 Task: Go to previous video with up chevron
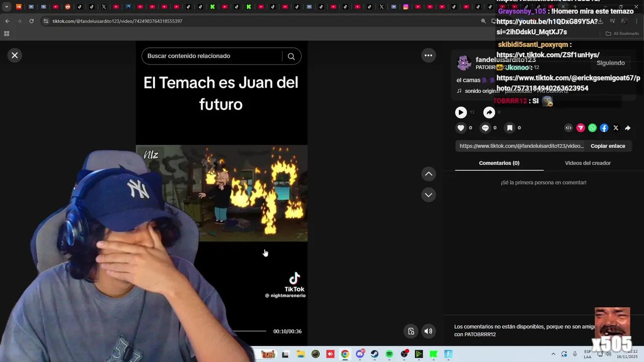tap(428, 174)
